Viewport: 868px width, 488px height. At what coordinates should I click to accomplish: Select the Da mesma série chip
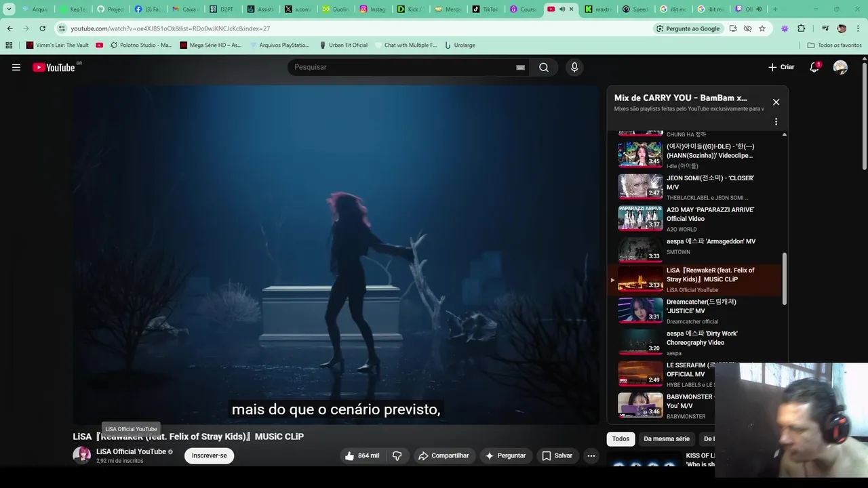click(x=667, y=439)
